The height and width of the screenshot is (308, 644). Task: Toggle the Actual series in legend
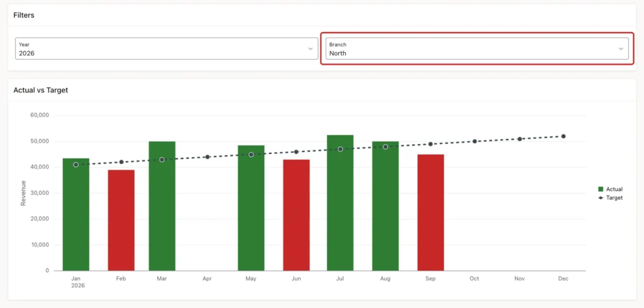point(610,189)
